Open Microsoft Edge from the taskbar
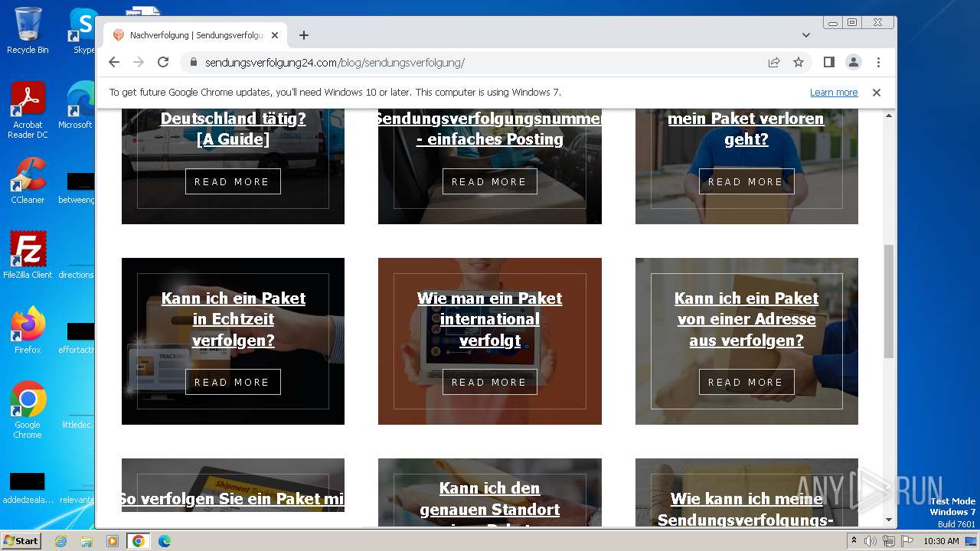Viewport: 980px width, 551px height. [x=164, y=541]
